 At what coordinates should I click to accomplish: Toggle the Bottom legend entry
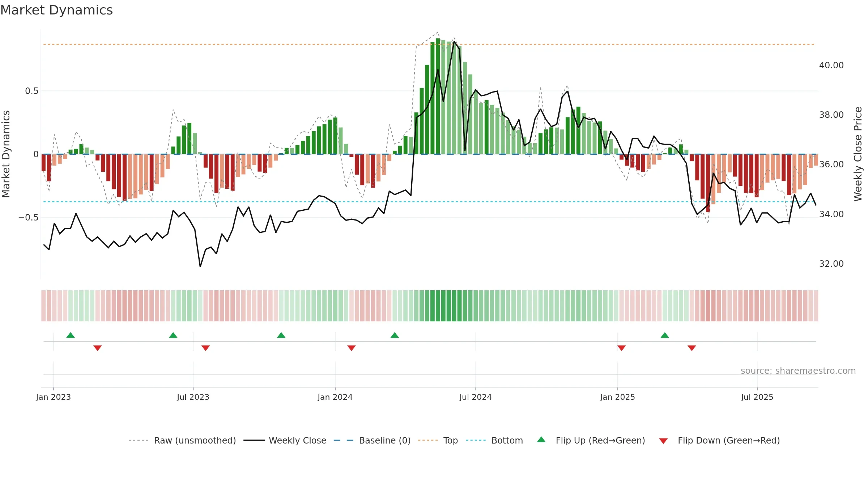494,440
